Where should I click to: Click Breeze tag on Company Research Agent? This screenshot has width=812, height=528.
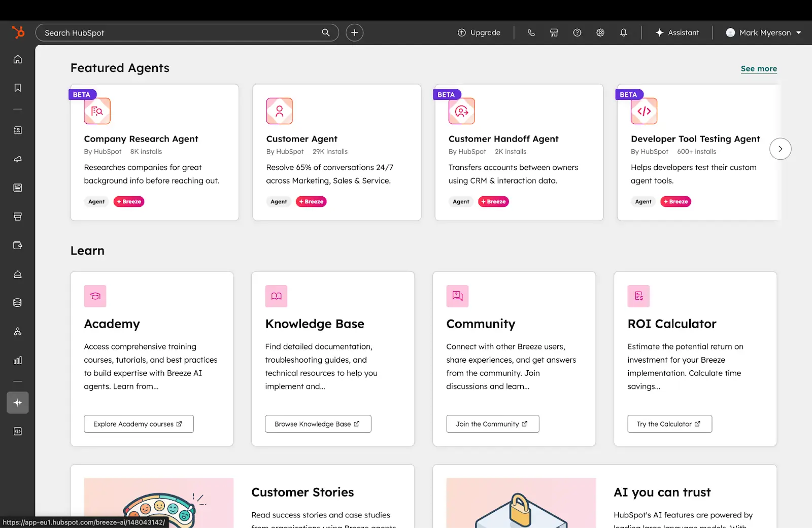(129, 202)
